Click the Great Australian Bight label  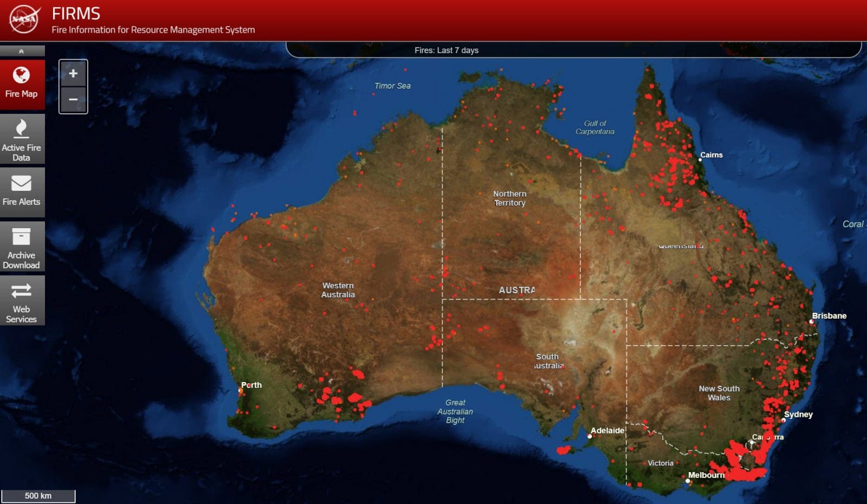[455, 411]
